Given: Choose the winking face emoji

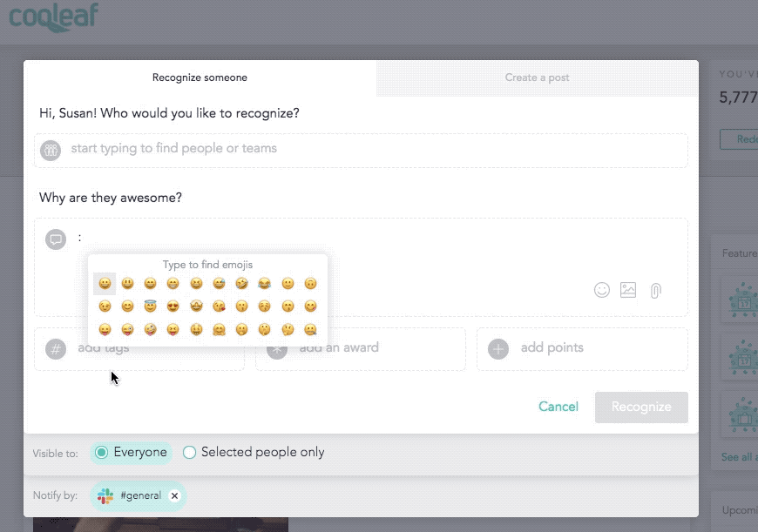Looking at the screenshot, I should (x=105, y=306).
